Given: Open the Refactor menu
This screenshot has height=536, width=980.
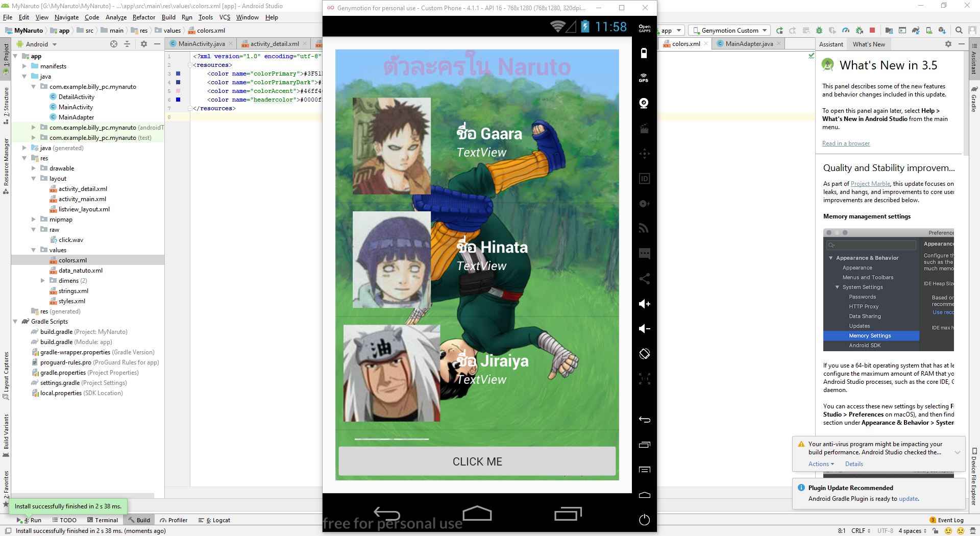Looking at the screenshot, I should coord(143,17).
